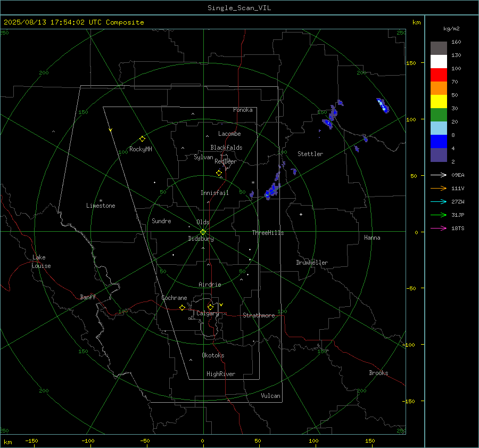Click the red 70-100 color swatch

(x=439, y=75)
